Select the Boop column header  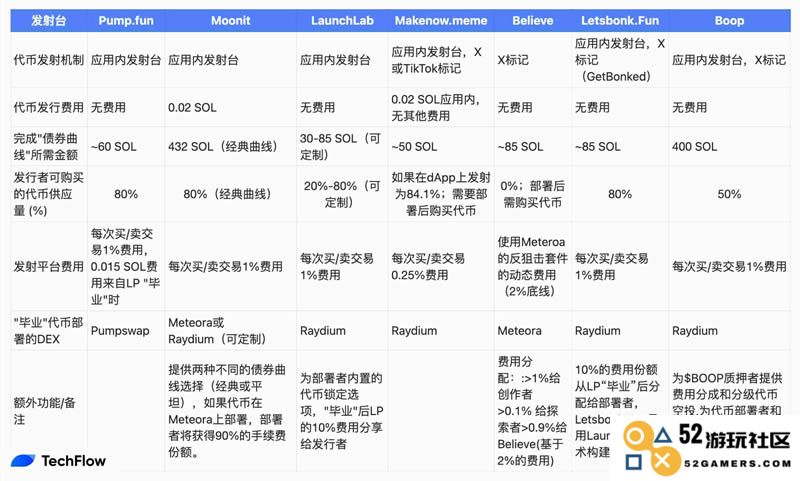coord(729,21)
